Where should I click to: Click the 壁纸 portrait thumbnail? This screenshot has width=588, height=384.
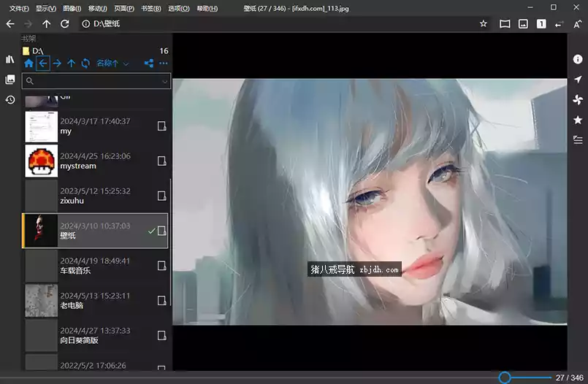coord(41,231)
